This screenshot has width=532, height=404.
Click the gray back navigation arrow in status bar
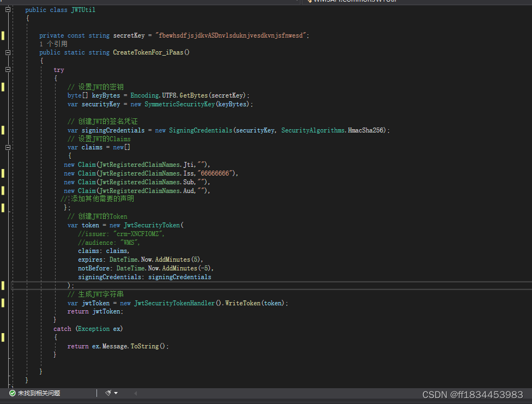pyautogui.click(x=135, y=393)
